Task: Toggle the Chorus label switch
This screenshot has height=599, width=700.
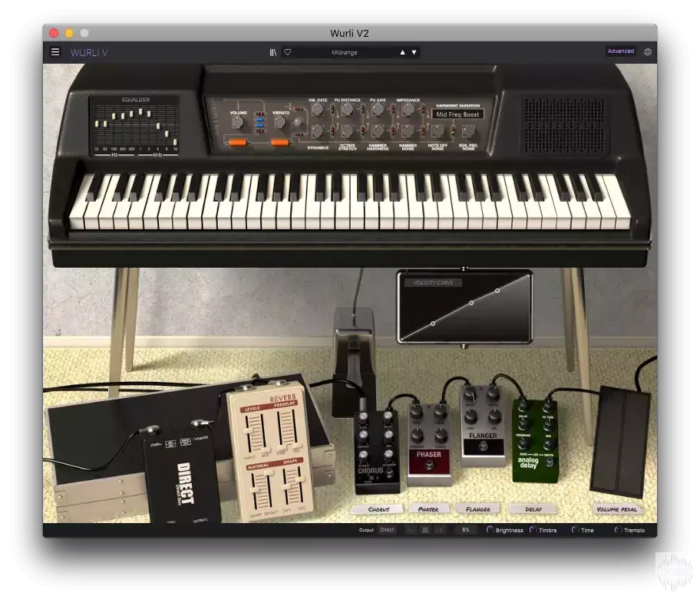Action: point(378,509)
